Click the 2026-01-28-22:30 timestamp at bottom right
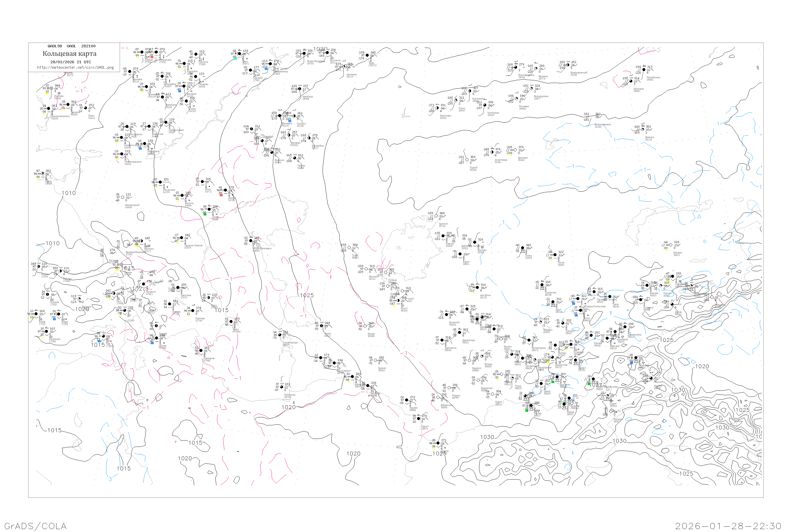798x532 pixels. pos(728,526)
